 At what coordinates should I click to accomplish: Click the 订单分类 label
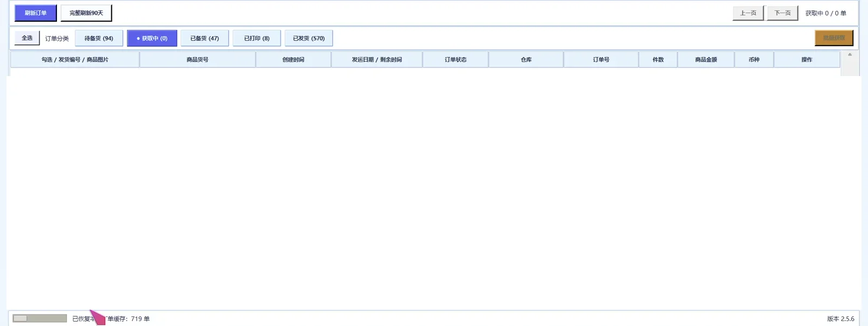tap(57, 39)
